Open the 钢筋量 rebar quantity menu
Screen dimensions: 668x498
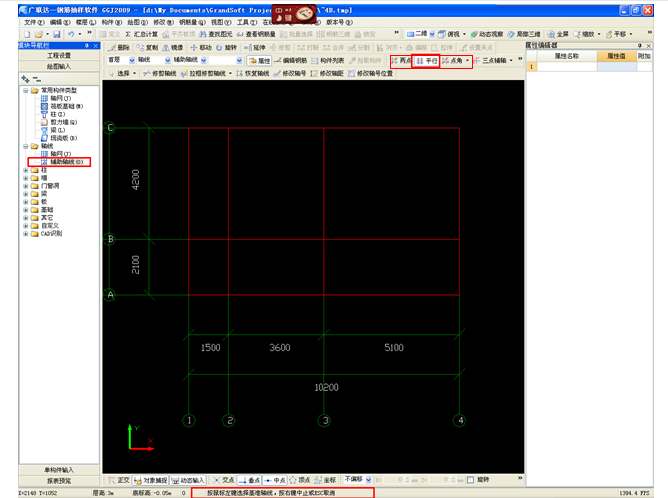tap(192, 22)
